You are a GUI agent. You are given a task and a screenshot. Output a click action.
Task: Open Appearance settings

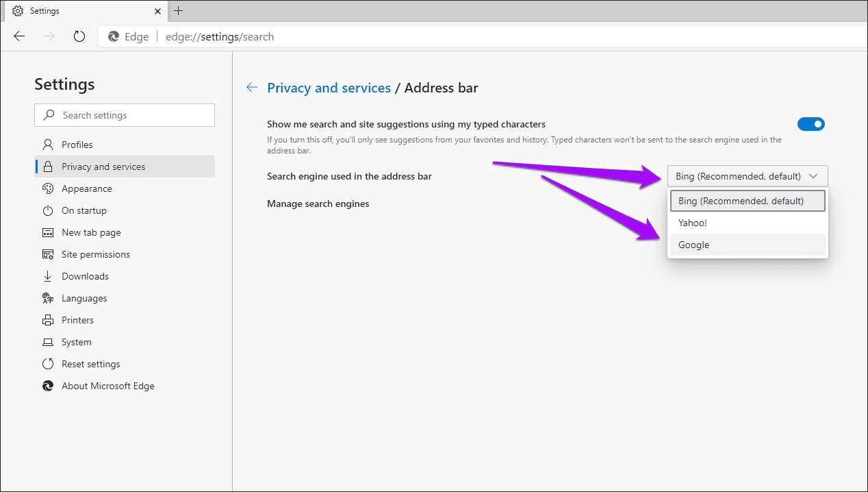coord(125,188)
